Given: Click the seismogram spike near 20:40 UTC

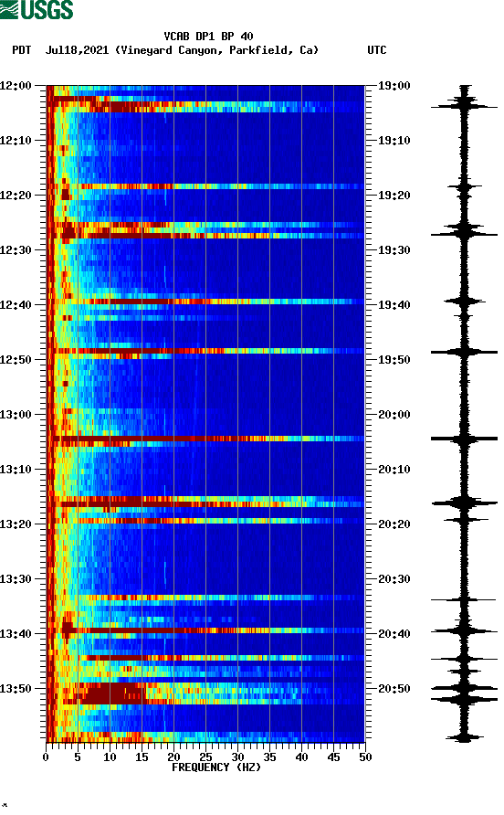Looking at the screenshot, I should pos(464,631).
